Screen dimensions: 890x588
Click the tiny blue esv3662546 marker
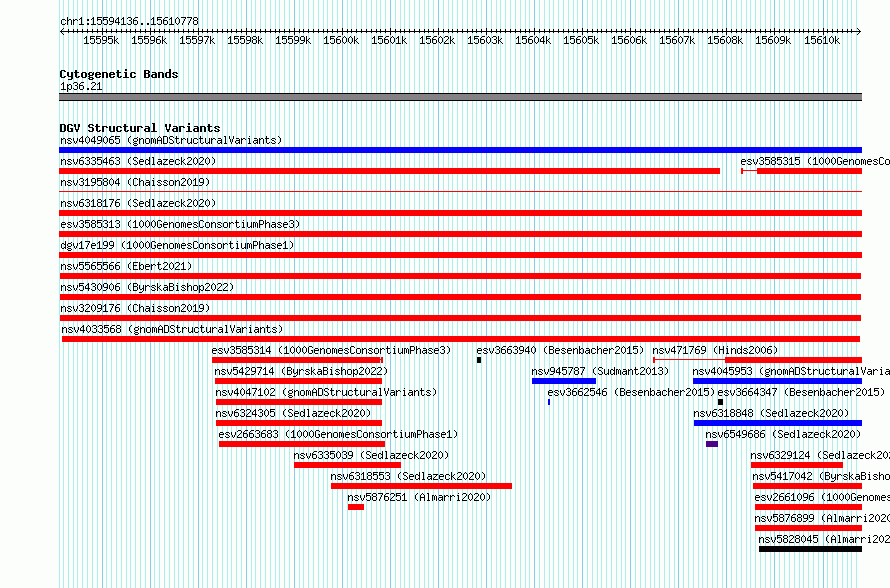549,402
